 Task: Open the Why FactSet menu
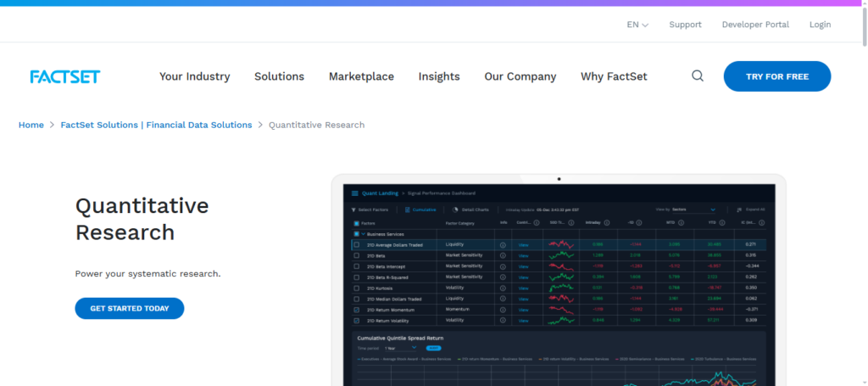(614, 76)
